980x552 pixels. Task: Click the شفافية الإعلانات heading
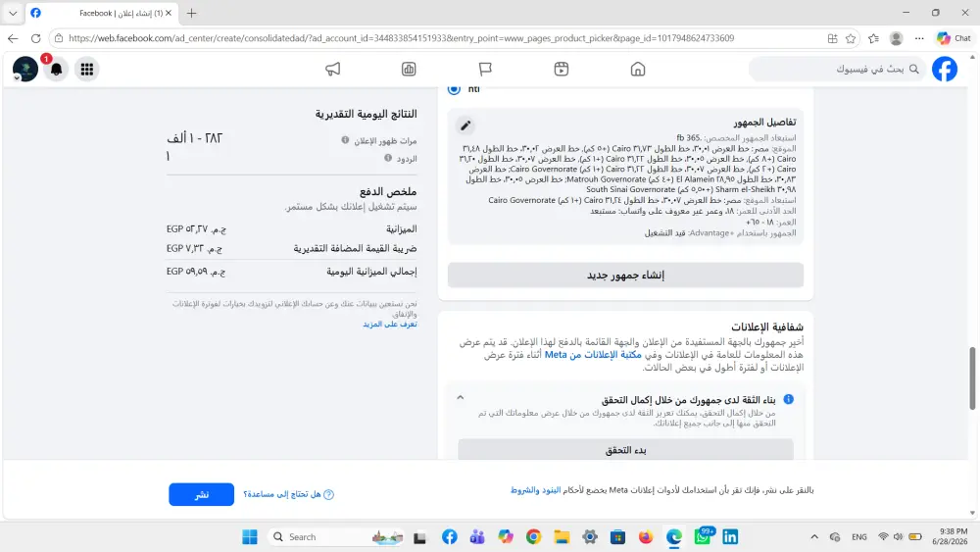coord(767,326)
